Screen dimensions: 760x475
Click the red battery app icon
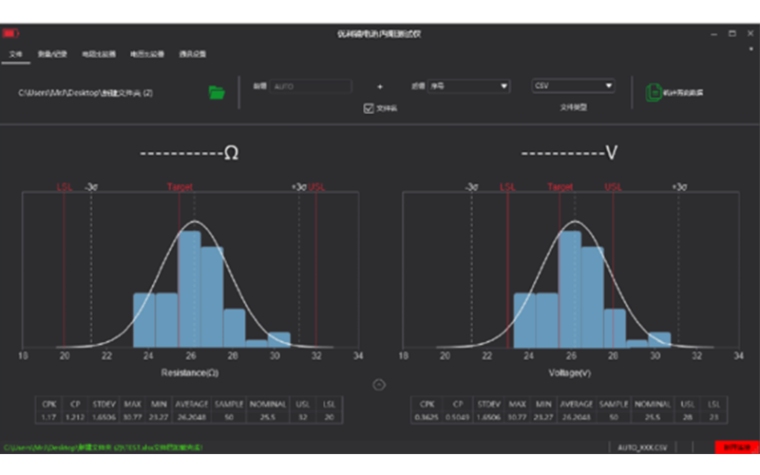[11, 34]
